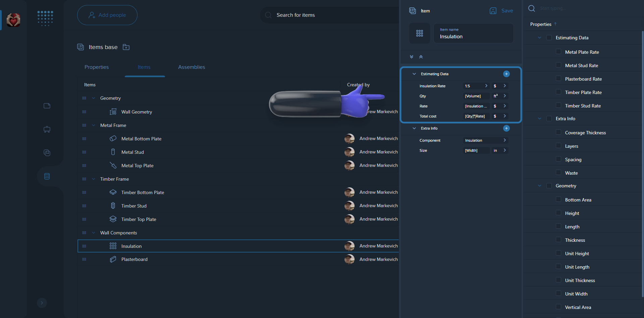Check the Vertical Area checkbox
Viewport: 644px width, 318px height.
[x=558, y=307]
